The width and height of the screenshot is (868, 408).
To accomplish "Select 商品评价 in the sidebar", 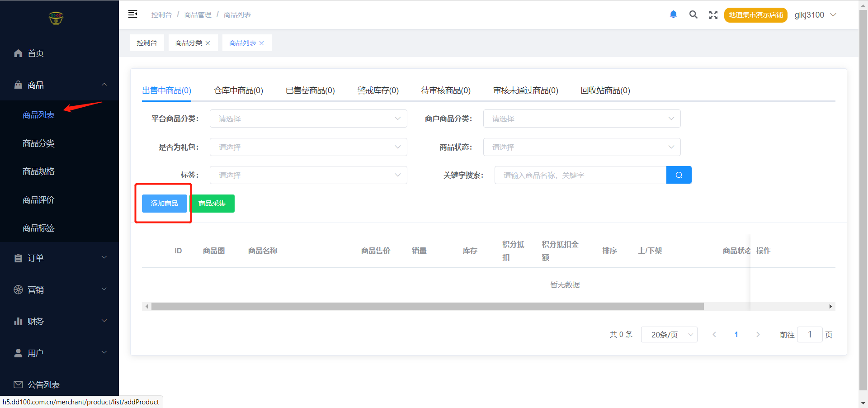I will (x=38, y=199).
